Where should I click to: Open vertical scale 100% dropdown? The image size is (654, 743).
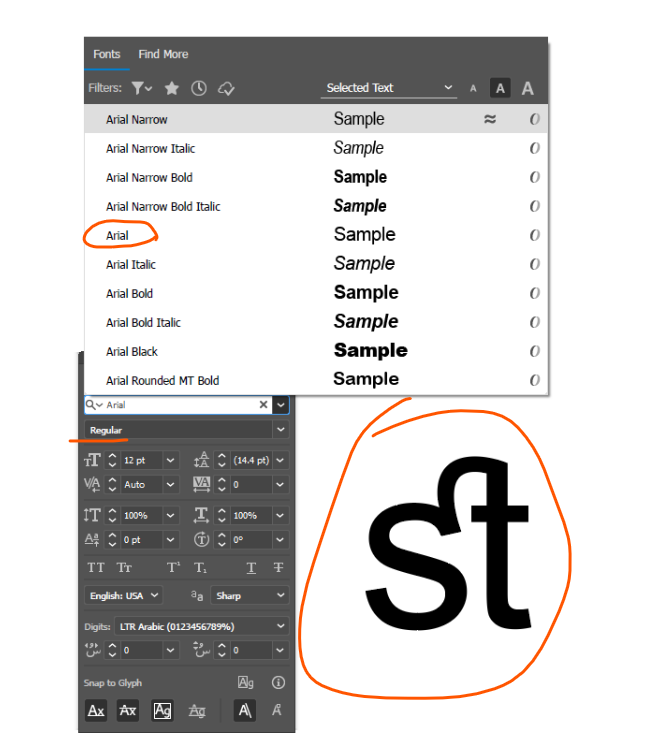(x=170, y=515)
